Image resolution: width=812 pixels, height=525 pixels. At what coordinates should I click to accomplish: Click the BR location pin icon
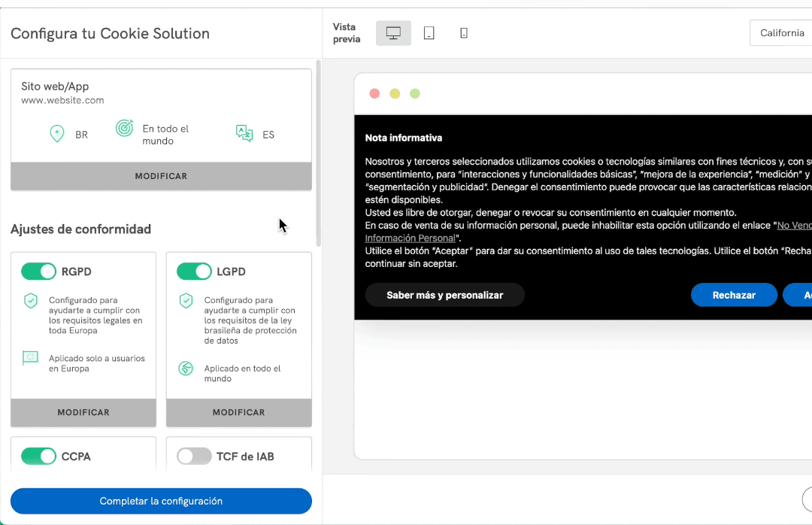tap(56, 135)
